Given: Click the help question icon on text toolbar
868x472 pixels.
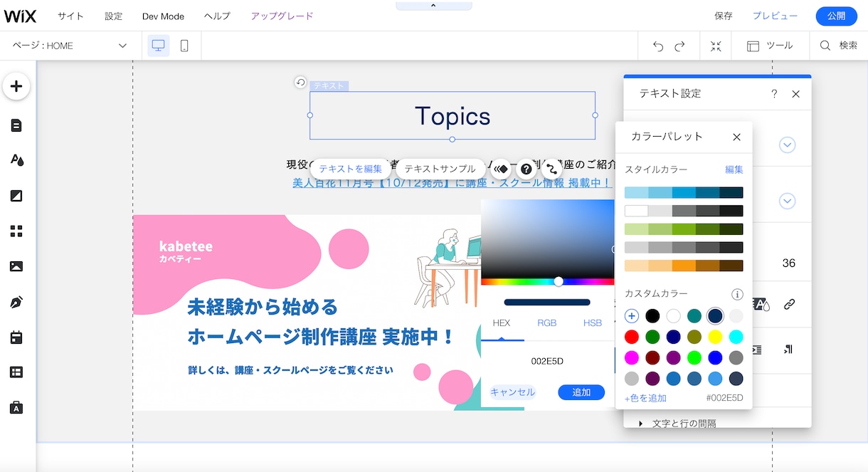Looking at the screenshot, I should 526,169.
